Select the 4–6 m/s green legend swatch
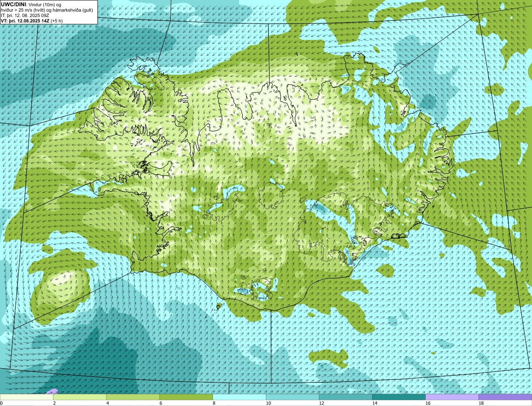This screenshot has height=406, width=532. (x=133, y=397)
